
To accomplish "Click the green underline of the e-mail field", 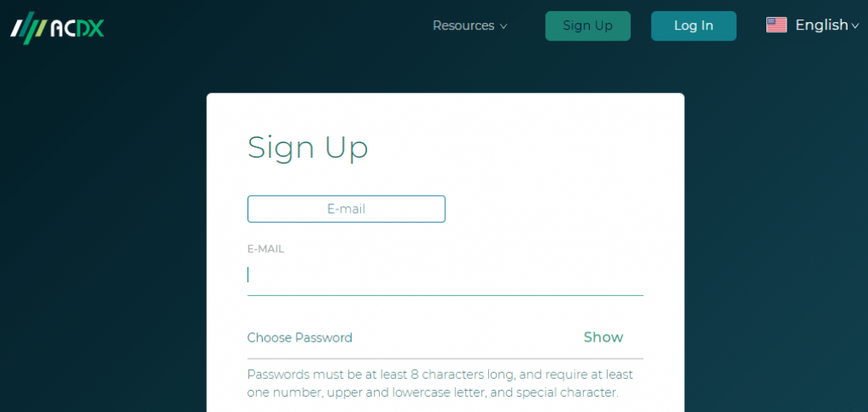I will [445, 295].
